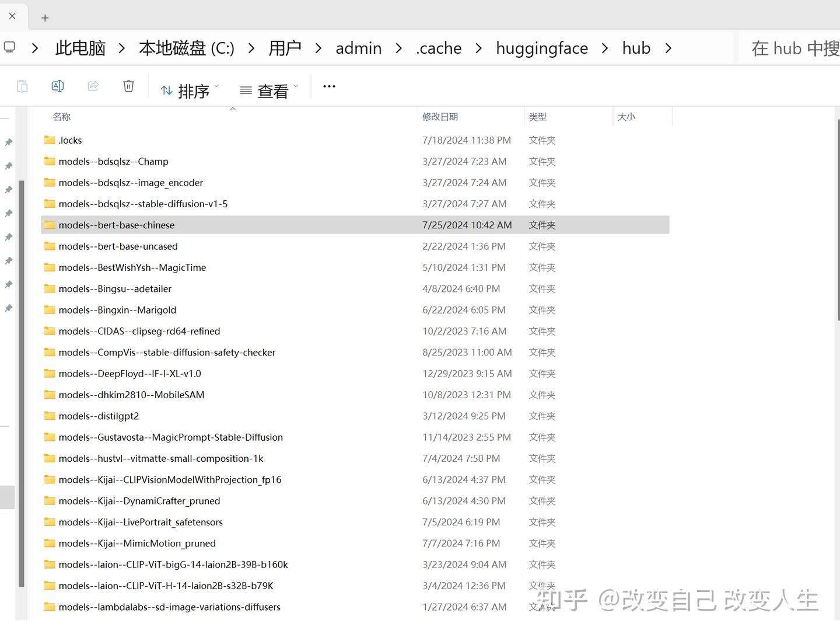This screenshot has width=840, height=634.
Task: Open the 排序 sort dropdown
Action: click(190, 90)
